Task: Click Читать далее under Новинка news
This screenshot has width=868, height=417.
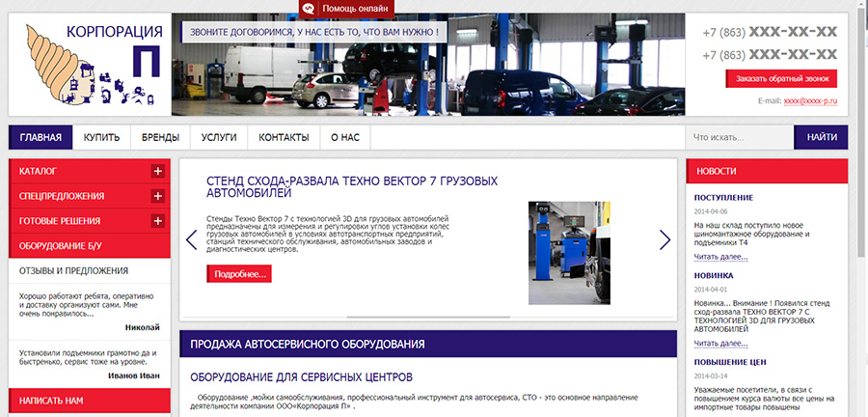Action: [720, 344]
